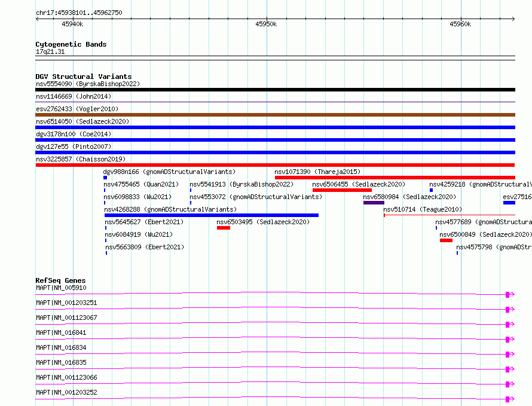
Task: Open dgv3178n100 (Coe2014) label
Action: click(x=74, y=134)
